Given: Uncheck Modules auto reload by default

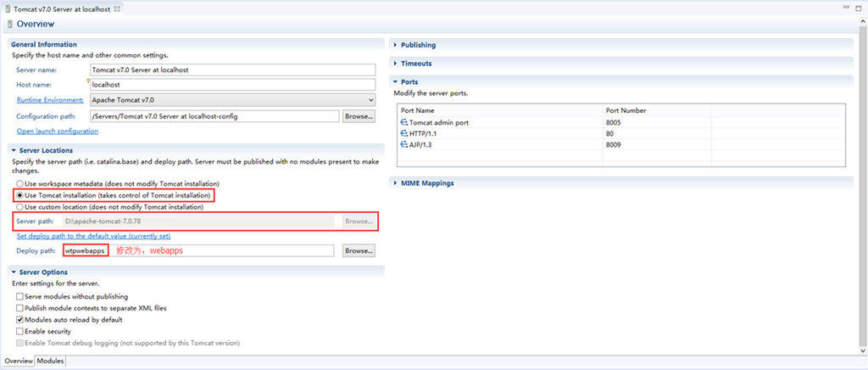Looking at the screenshot, I should (x=20, y=320).
